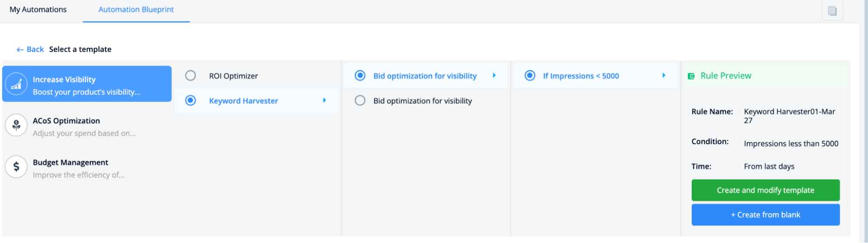Click the Budget Management dollar icon
Image resolution: width=868 pixels, height=243 pixels.
pos(16,167)
